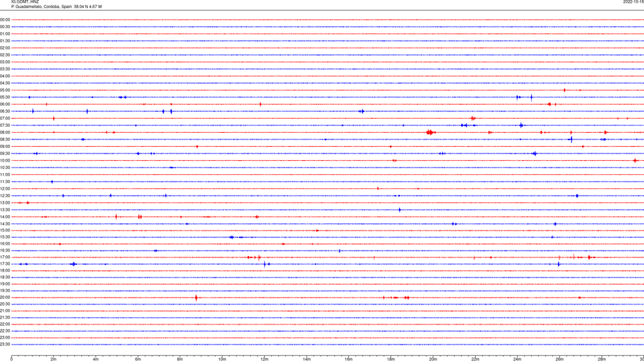Select the 01:00 row label
This screenshot has width=644, height=362.
tap(5, 34)
